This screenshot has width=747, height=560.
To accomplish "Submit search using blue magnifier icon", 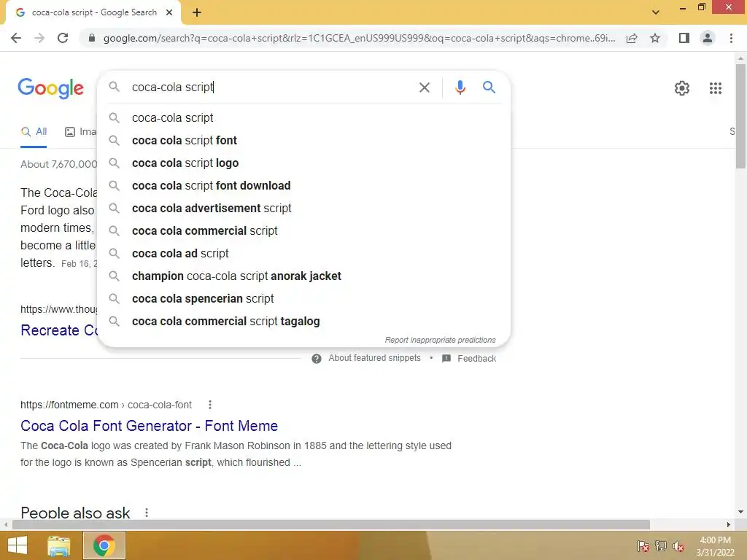I will tap(489, 87).
